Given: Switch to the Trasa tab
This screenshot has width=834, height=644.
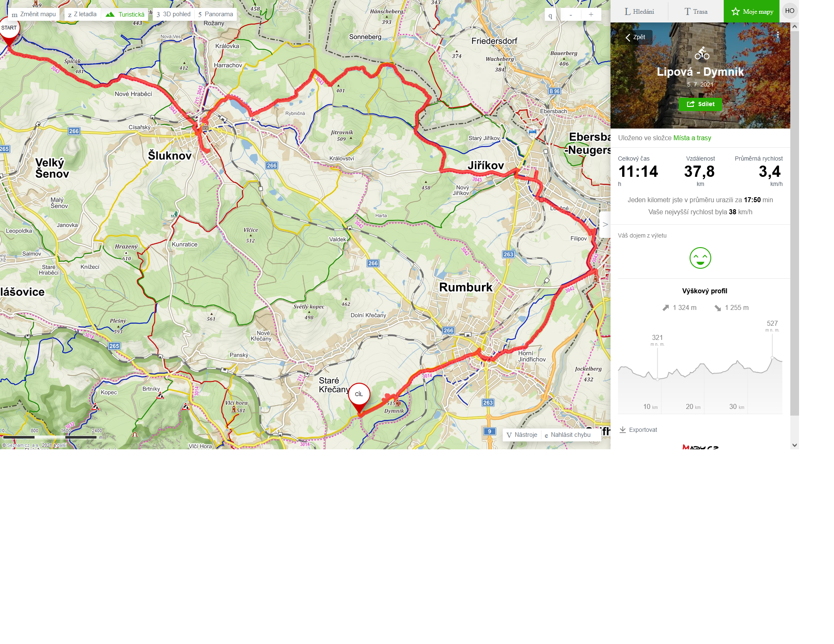Looking at the screenshot, I should [x=696, y=11].
